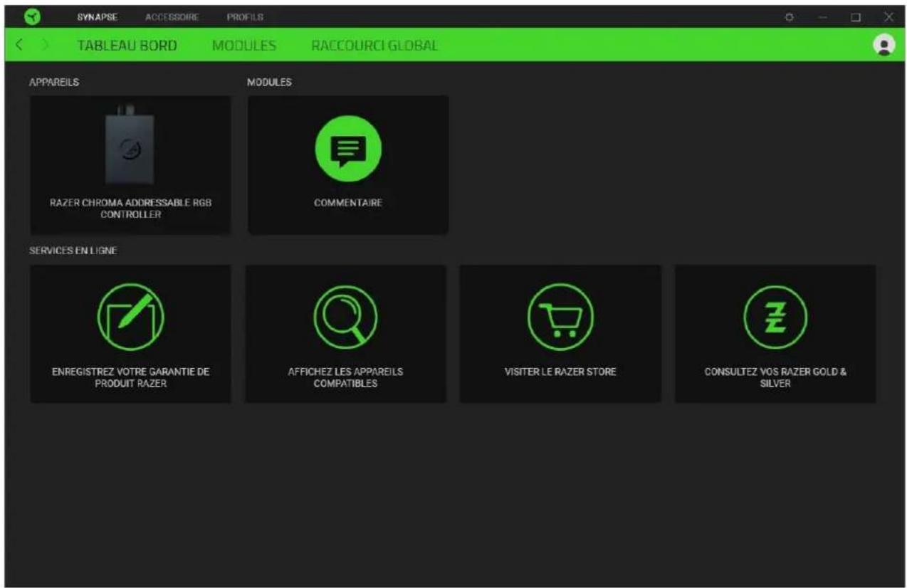Click Razer Chroma Addressable RGB Controller label

click(x=130, y=209)
